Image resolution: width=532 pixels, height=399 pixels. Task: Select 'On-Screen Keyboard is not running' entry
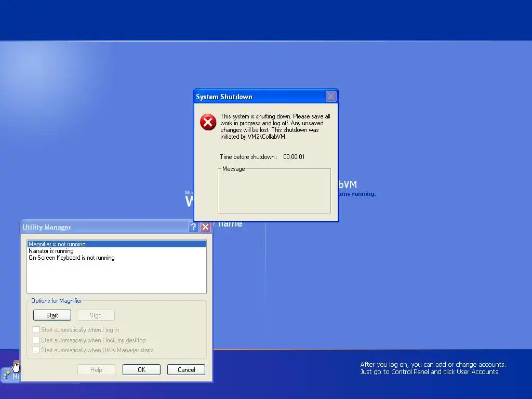click(116, 258)
